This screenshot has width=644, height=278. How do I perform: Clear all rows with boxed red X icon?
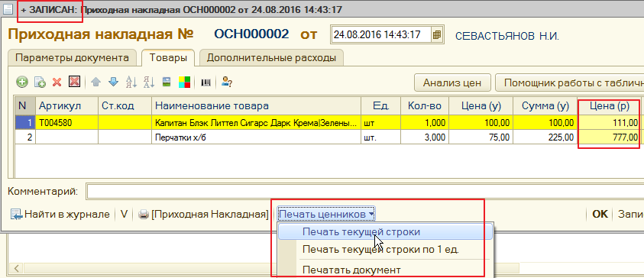[74, 82]
